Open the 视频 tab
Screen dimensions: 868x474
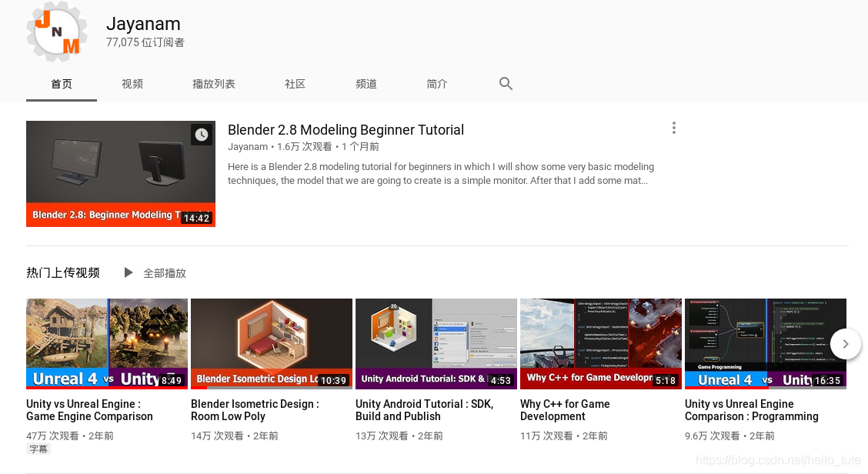click(132, 84)
